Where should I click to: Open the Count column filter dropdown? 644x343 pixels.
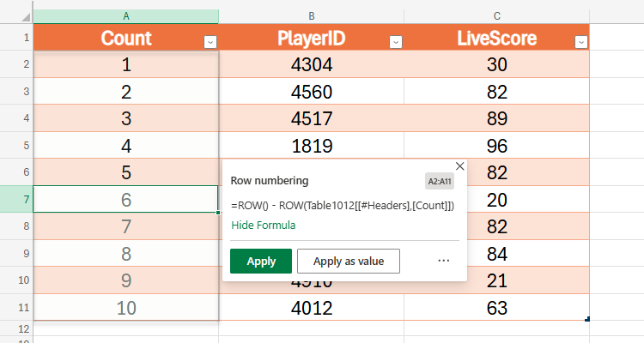tap(210, 41)
